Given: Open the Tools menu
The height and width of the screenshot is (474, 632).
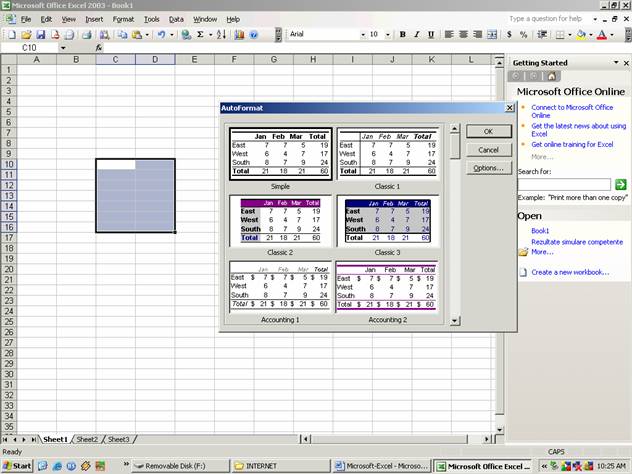Looking at the screenshot, I should click(x=152, y=19).
